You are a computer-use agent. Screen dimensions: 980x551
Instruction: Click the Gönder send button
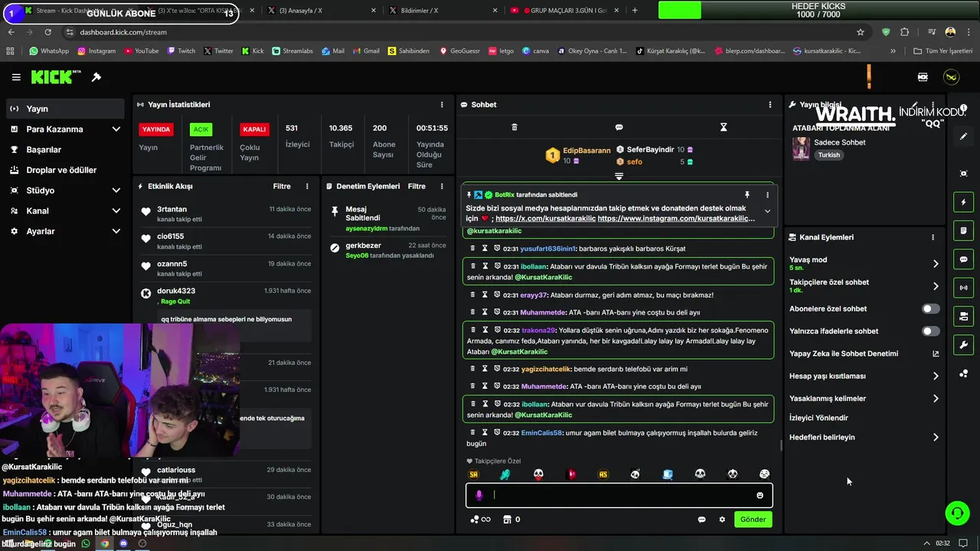753,520
